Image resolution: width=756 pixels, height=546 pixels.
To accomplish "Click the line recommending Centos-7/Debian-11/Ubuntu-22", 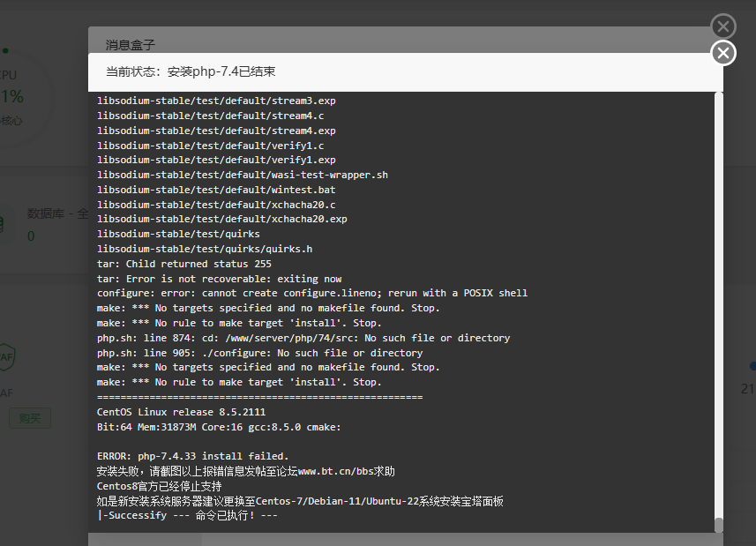I will (300, 501).
